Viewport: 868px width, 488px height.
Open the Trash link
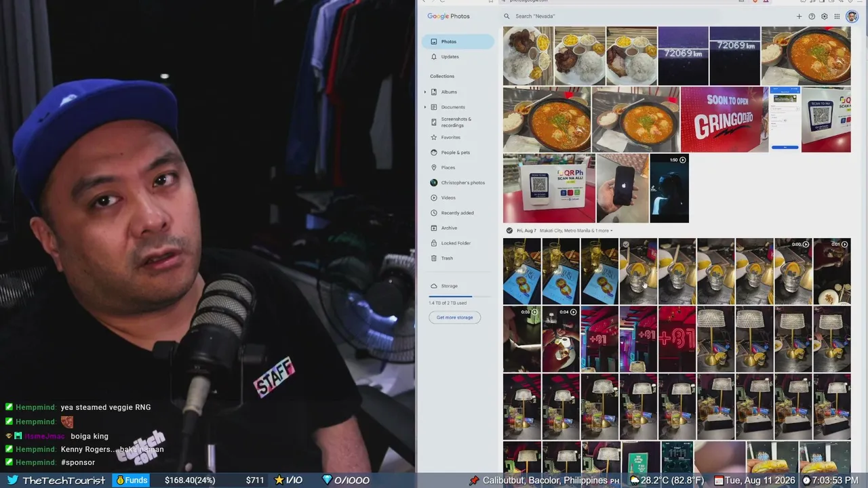point(447,258)
